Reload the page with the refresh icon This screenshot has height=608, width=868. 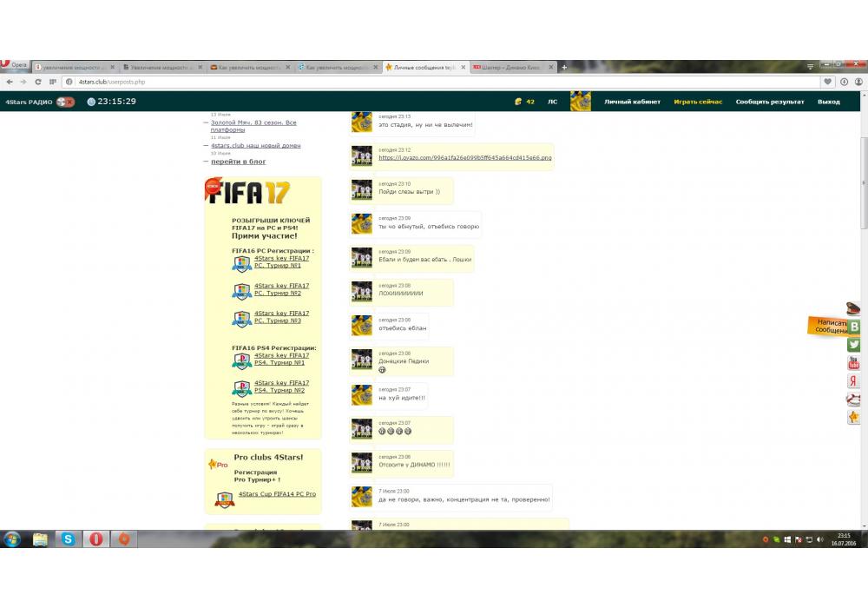pyautogui.click(x=37, y=82)
